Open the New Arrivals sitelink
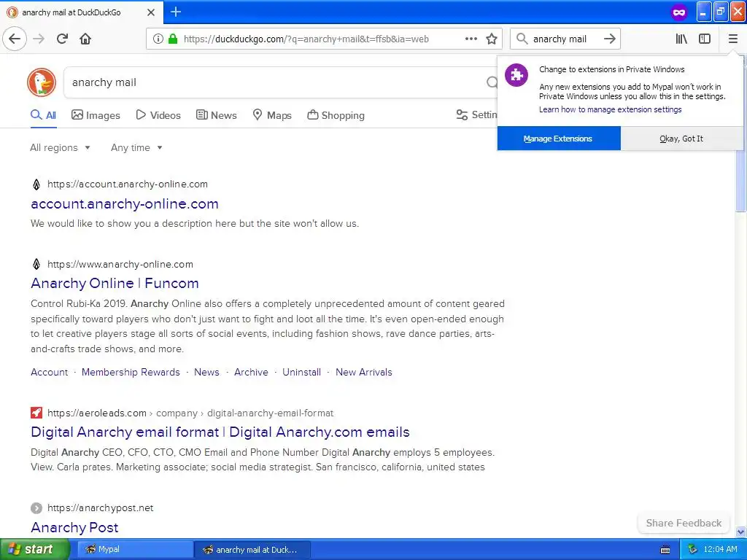This screenshot has width=747, height=560. 364,372
